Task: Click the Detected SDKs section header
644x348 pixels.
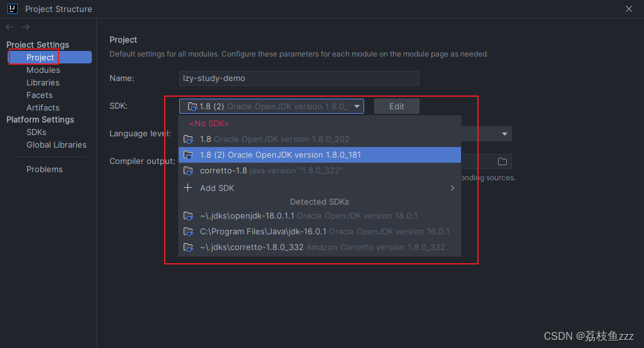Action: click(x=319, y=202)
